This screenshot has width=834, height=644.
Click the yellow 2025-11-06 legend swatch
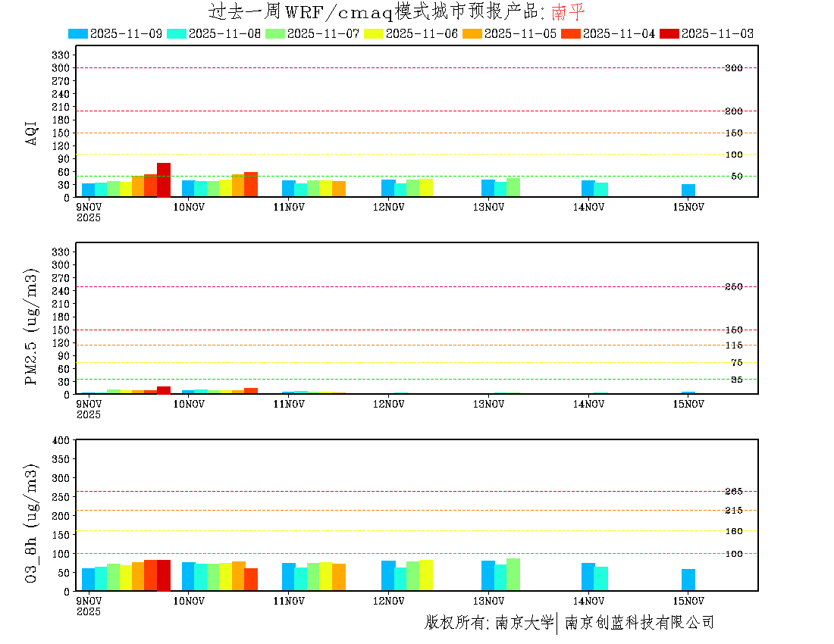coord(374,33)
